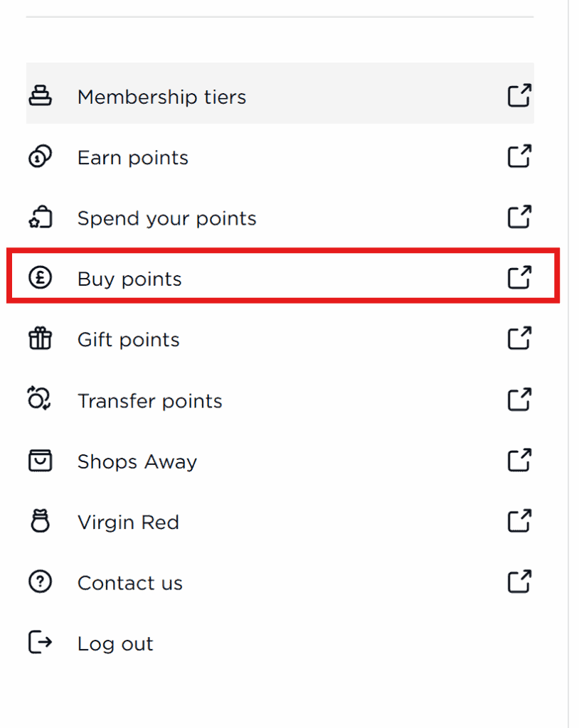Open Earn points external link arrow
Image resolution: width=579 pixels, height=728 pixels.
[x=519, y=157]
